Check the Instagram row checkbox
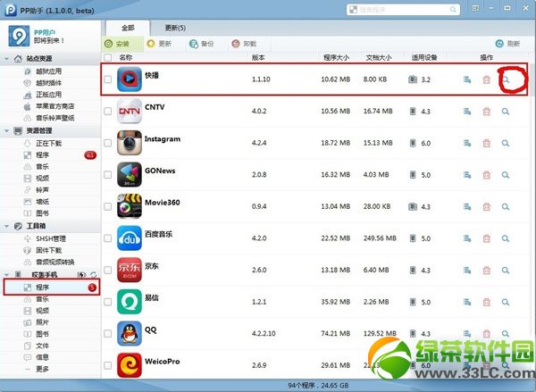This screenshot has height=392, width=536. point(108,143)
